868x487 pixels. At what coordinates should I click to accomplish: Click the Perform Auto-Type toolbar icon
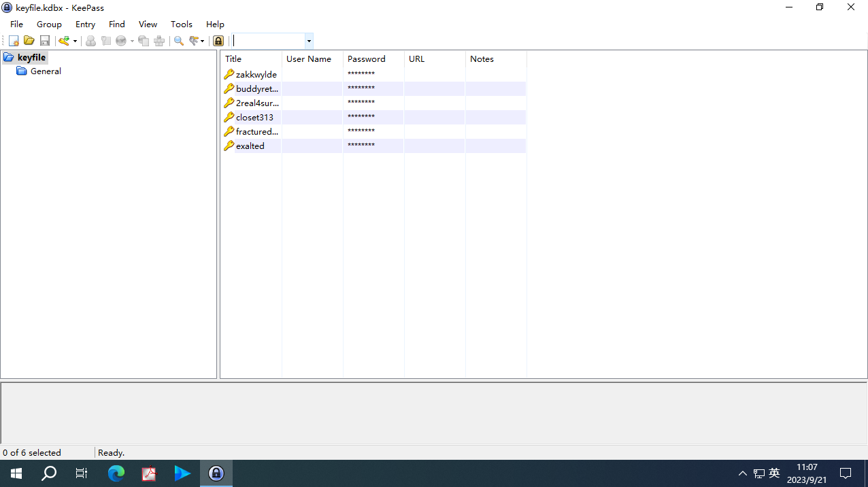pyautogui.click(x=159, y=41)
